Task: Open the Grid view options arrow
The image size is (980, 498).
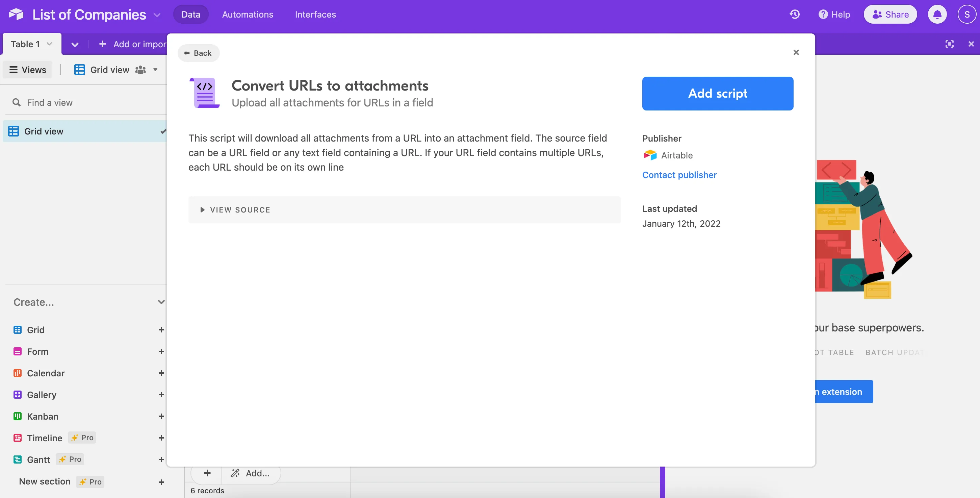Action: tap(155, 70)
